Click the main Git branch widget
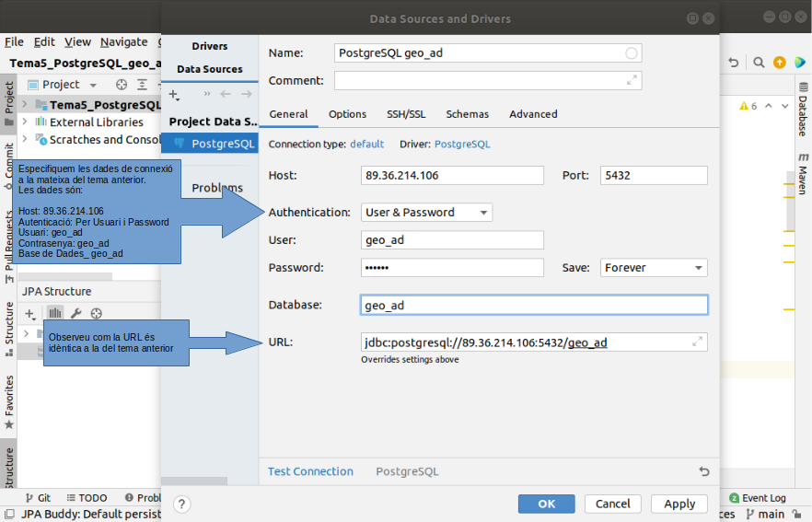 [765, 515]
